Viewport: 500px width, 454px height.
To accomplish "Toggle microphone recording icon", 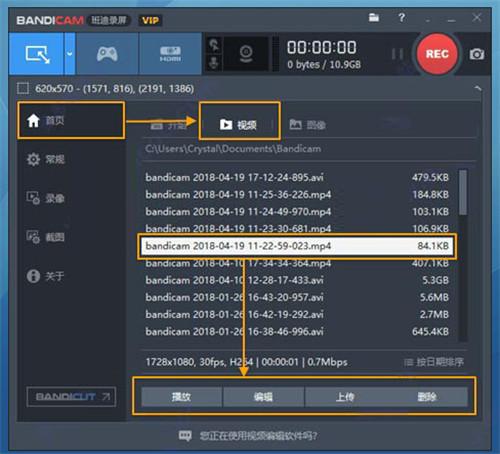I will 213,62.
